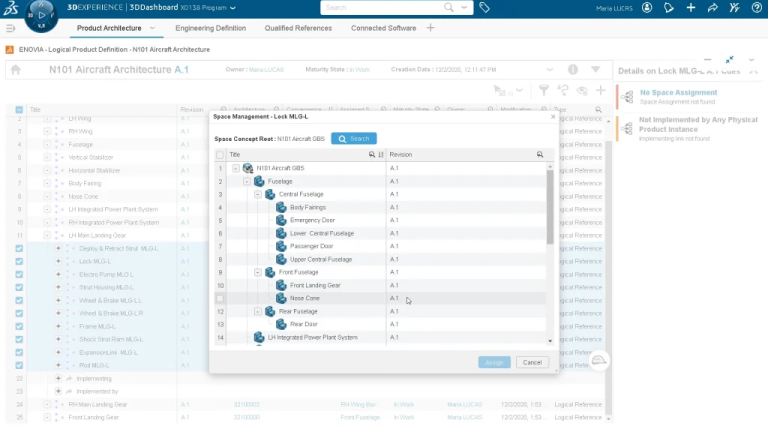Open the user profile icon

pyautogui.click(x=648, y=7)
